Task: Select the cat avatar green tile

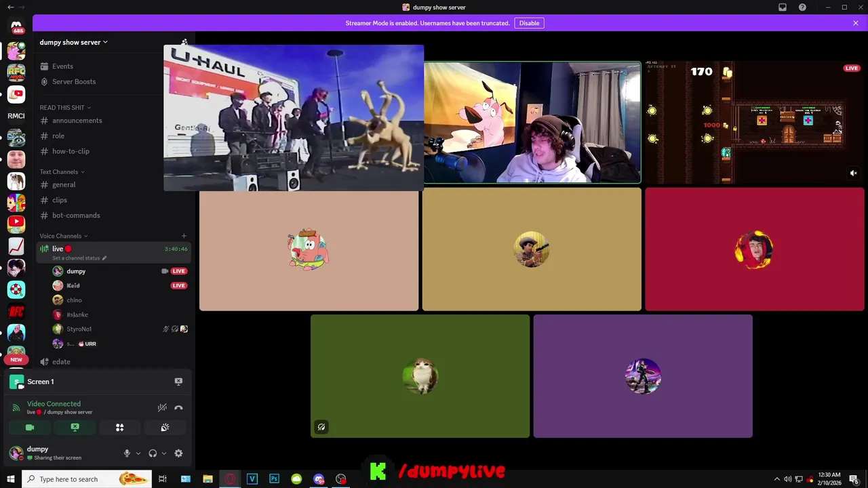Action: (x=420, y=376)
